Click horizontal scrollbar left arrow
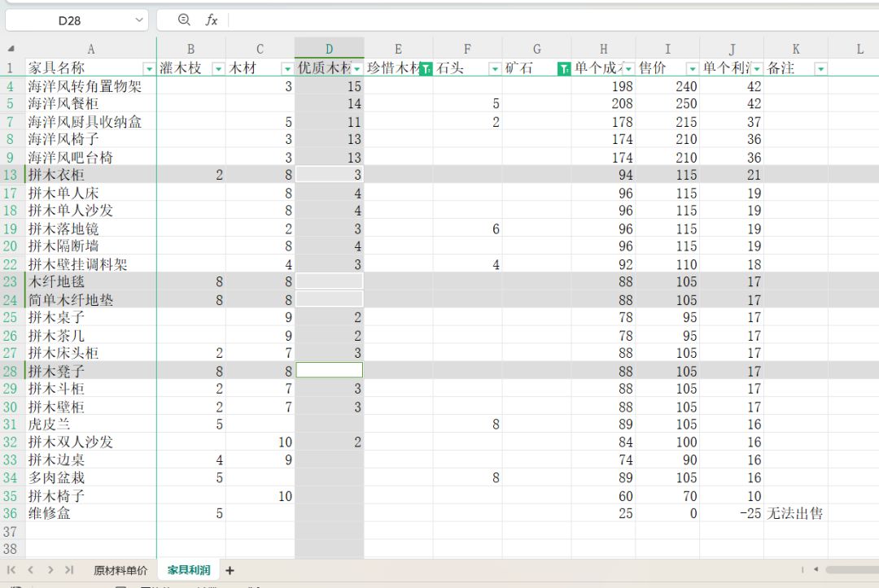The width and height of the screenshot is (879, 588). [816, 569]
